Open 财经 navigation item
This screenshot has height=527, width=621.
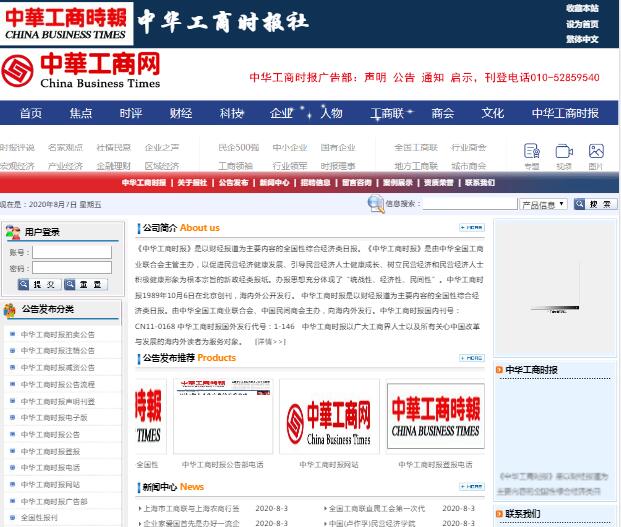point(181,113)
